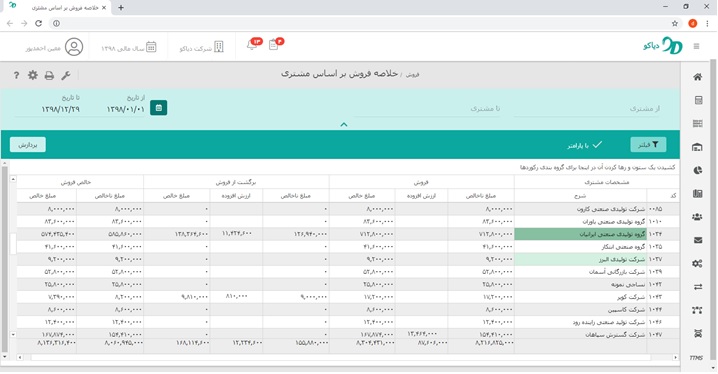Open the people group icon in sidebar
The height and width of the screenshot is (374, 718).
697,217
